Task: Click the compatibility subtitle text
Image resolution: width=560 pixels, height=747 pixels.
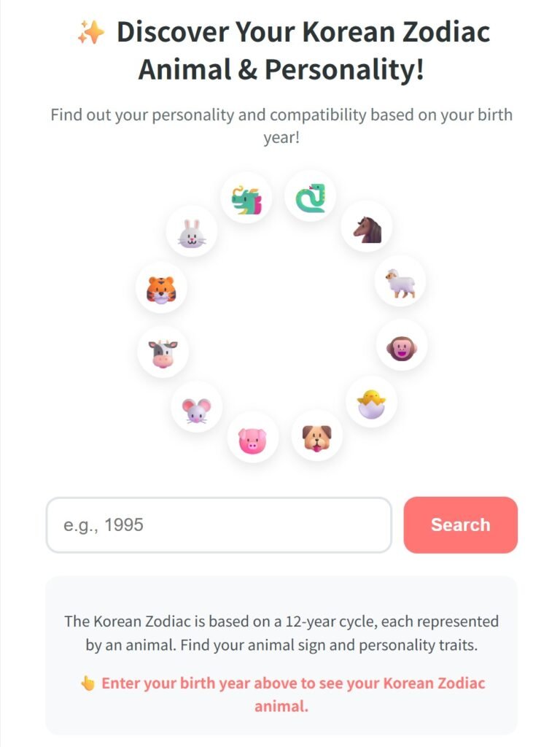Action: click(280, 124)
